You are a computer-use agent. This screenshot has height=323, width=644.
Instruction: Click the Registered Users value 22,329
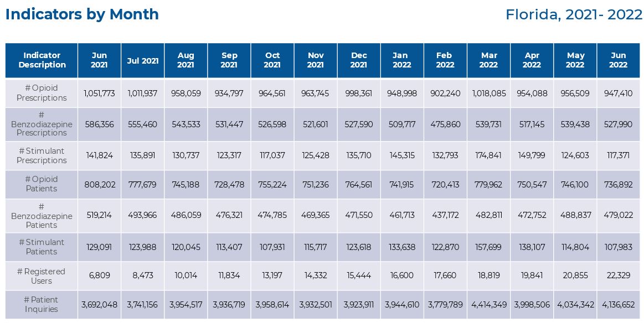pyautogui.click(x=618, y=276)
